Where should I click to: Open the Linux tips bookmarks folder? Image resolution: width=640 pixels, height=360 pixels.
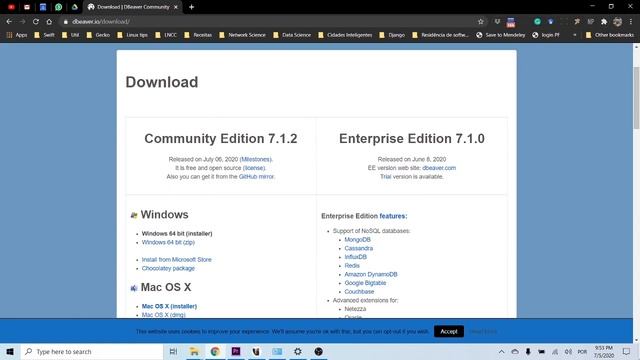[132, 35]
